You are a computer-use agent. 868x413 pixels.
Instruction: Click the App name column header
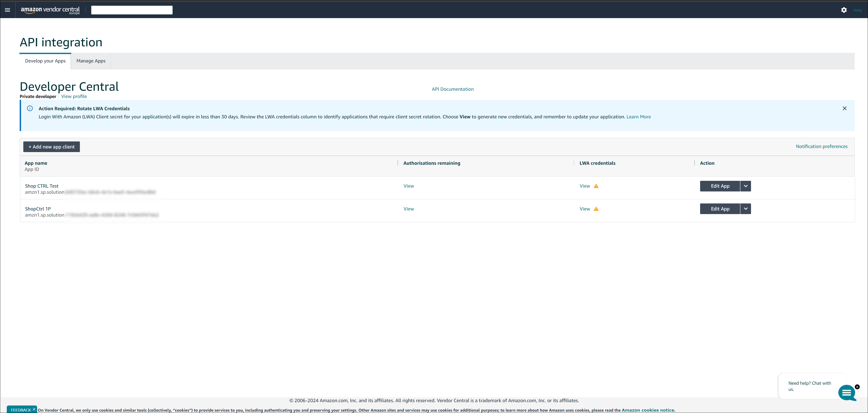tap(36, 163)
